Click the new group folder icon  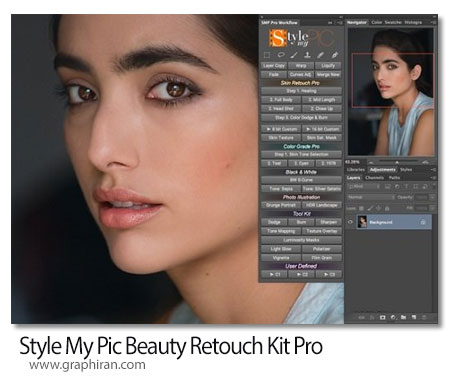pyautogui.click(x=403, y=317)
